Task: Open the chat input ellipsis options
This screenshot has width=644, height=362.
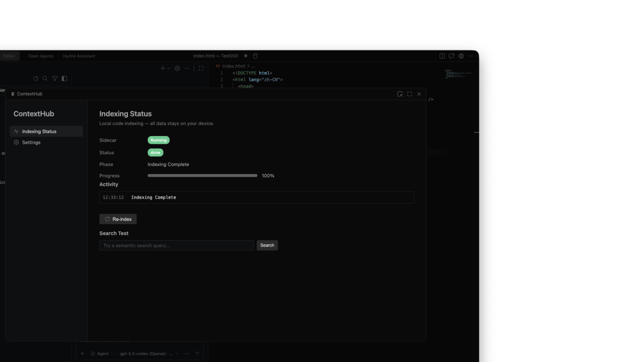Action: tap(187, 354)
